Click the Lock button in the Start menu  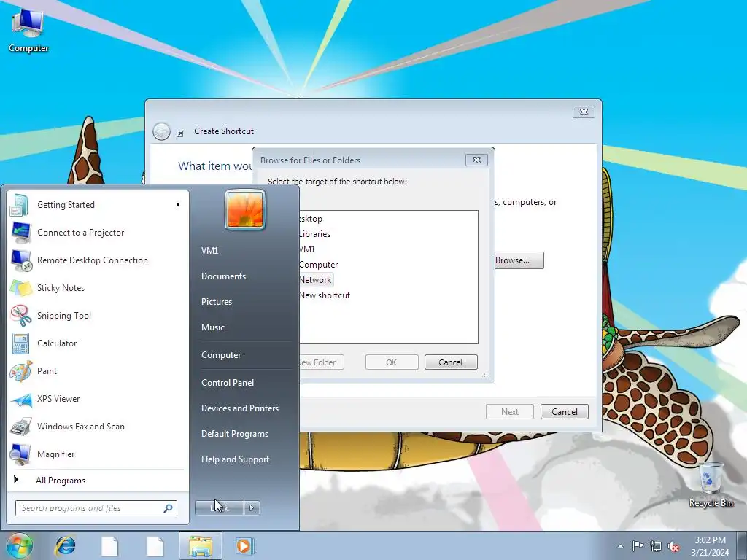(x=219, y=508)
